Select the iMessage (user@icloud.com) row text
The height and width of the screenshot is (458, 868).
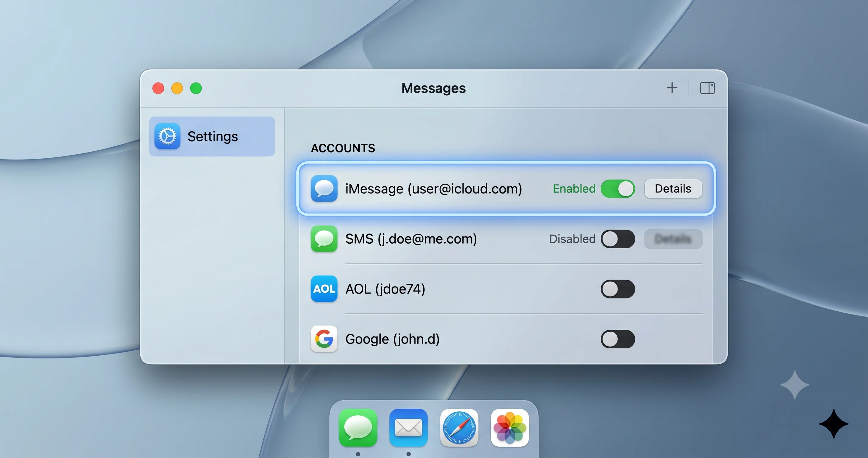pos(434,188)
